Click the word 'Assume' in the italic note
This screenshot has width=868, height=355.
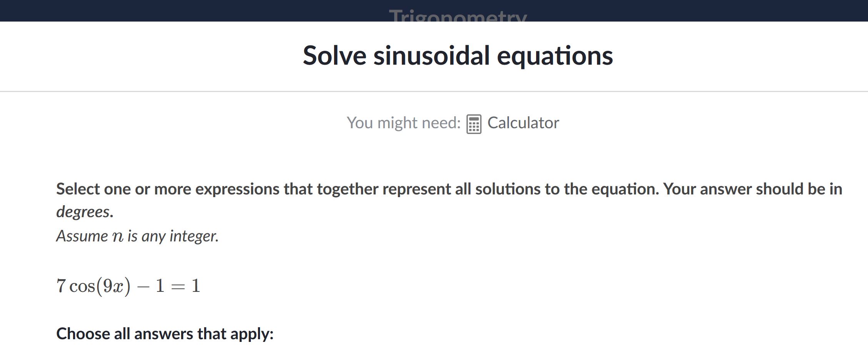[x=82, y=236]
